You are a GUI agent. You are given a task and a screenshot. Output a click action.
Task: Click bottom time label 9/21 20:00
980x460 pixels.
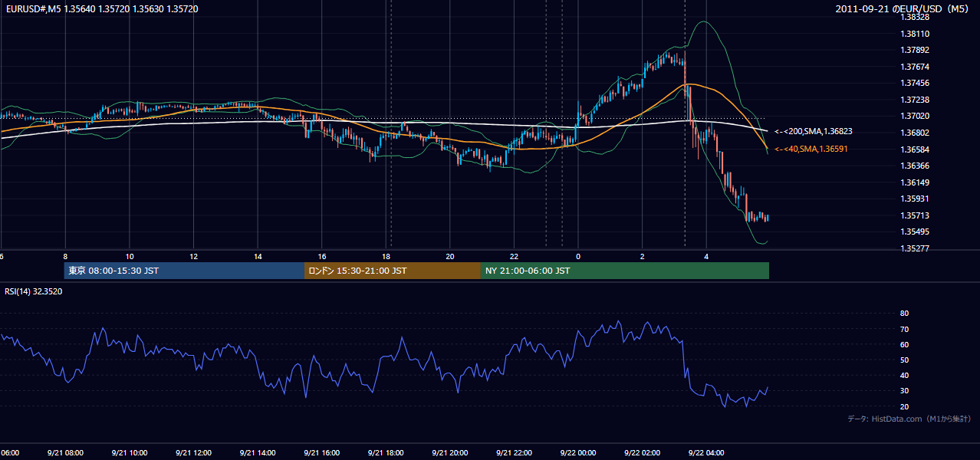(450, 453)
